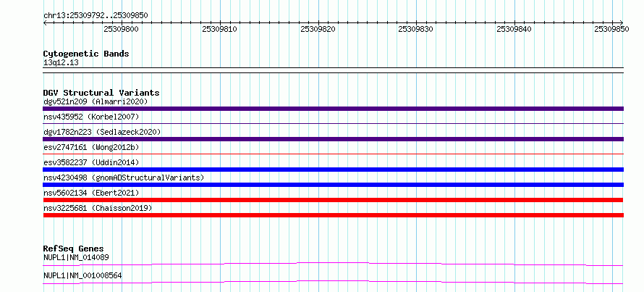
Task: Open variant label dgv521n209 (Almarri2020)
Action: pos(96,101)
